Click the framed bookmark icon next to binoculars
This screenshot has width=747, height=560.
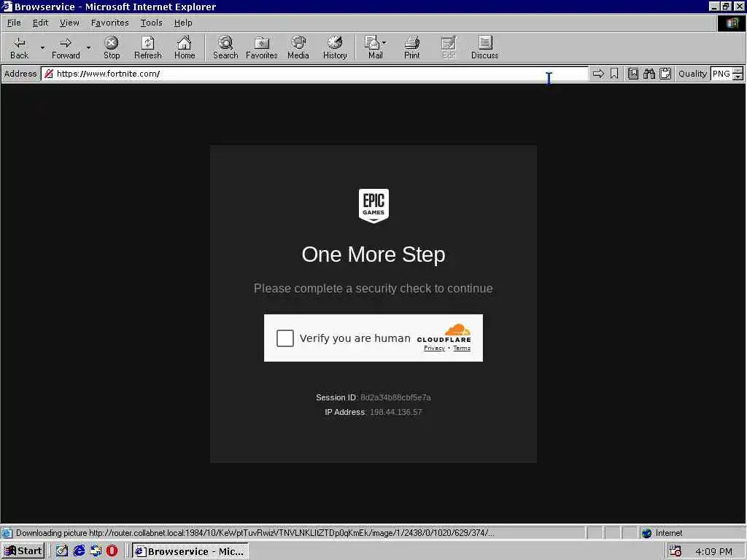coord(633,74)
